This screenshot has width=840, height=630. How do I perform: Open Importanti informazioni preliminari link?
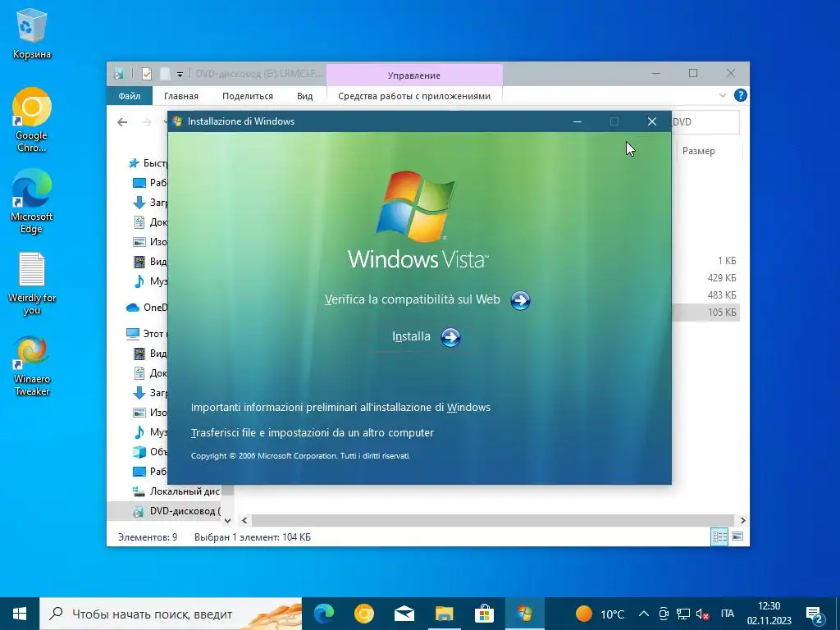[340, 407]
